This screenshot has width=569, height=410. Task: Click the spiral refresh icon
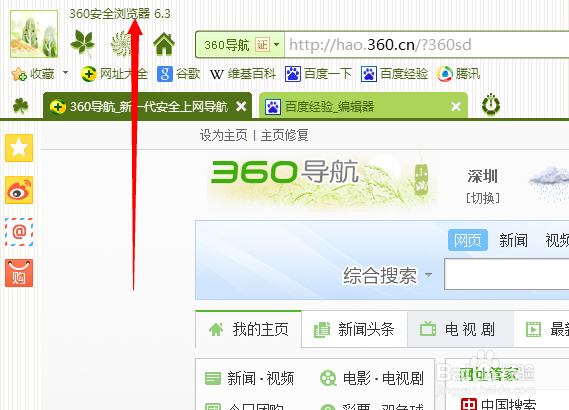coord(122,44)
